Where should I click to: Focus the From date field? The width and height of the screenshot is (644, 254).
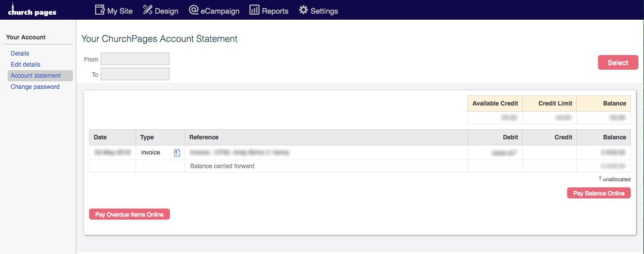point(135,59)
